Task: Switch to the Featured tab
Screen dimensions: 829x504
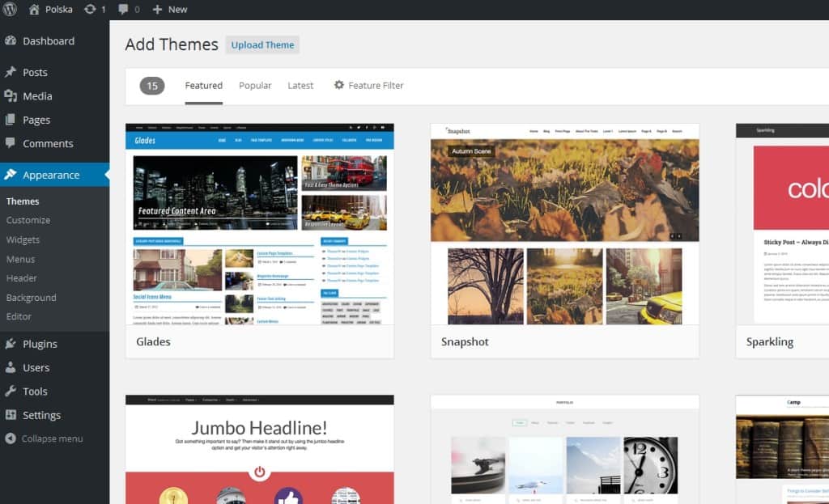Action: [x=203, y=86]
